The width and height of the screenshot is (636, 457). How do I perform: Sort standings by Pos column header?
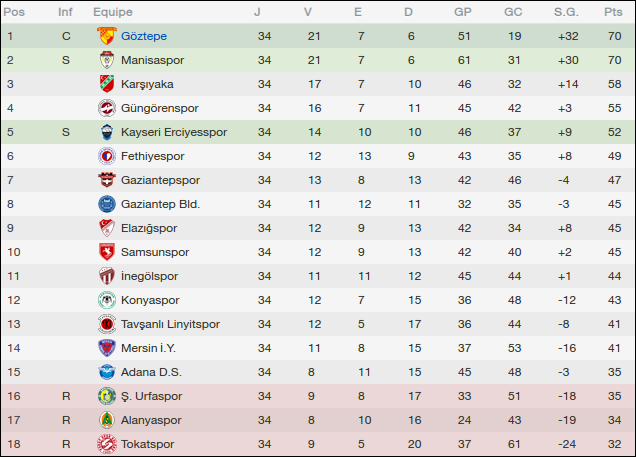click(x=16, y=12)
